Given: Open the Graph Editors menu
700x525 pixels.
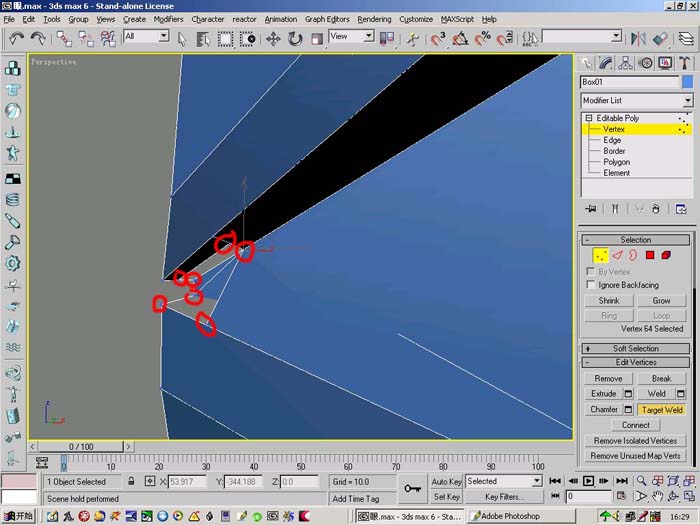Looking at the screenshot, I should click(x=327, y=19).
